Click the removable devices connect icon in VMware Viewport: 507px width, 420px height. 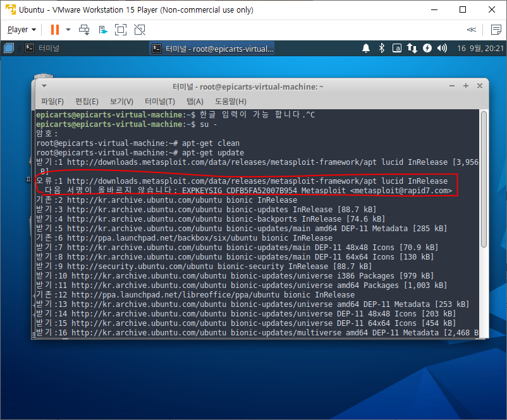point(103,30)
